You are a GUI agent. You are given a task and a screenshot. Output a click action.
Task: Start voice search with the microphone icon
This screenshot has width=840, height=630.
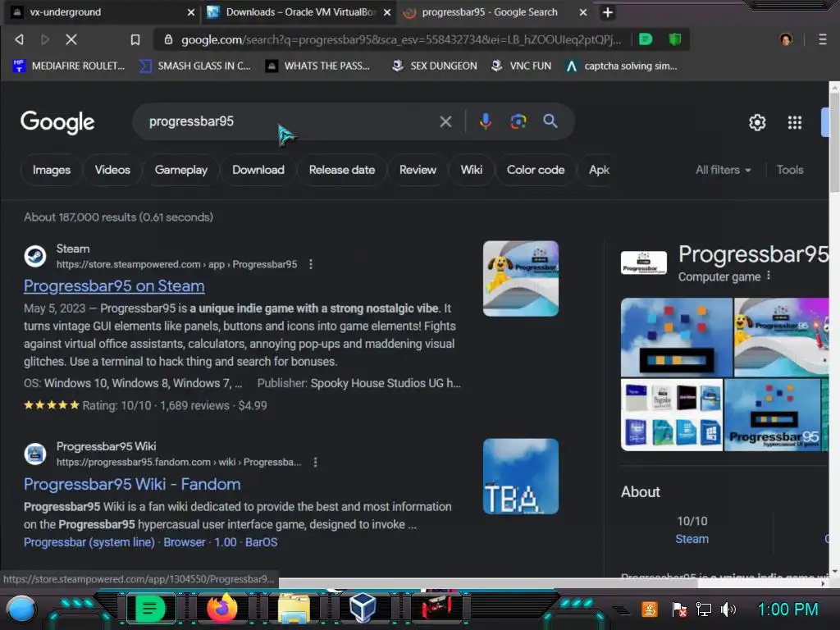click(x=486, y=121)
